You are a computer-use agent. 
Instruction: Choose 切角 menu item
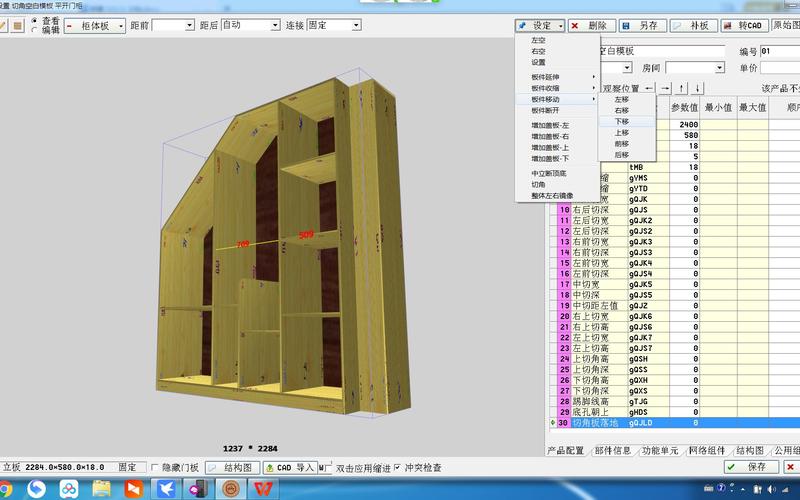[538, 185]
